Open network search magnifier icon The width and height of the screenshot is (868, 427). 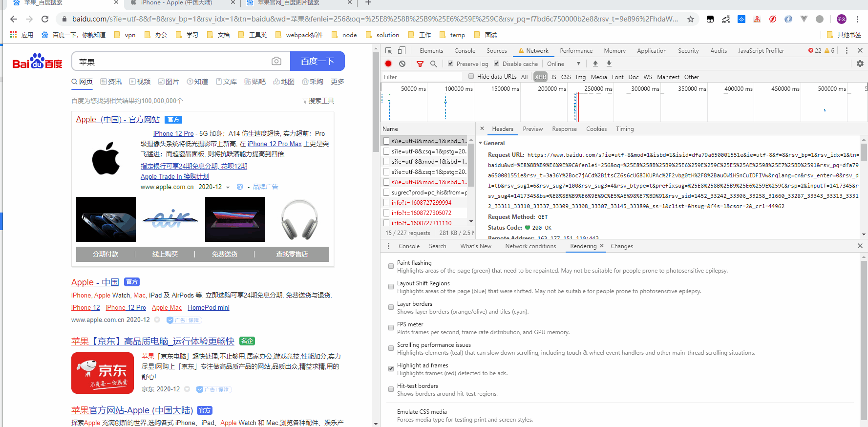[x=433, y=64]
